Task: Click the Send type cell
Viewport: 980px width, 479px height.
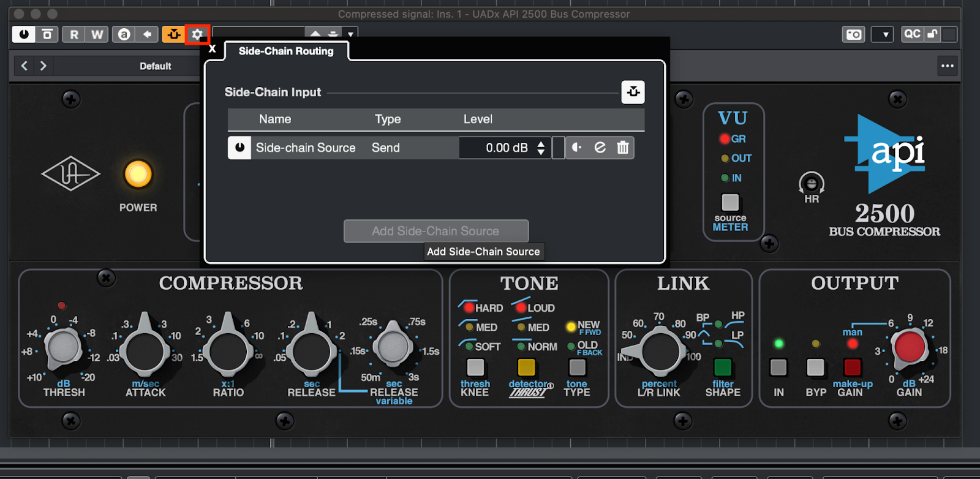Action: pos(386,148)
